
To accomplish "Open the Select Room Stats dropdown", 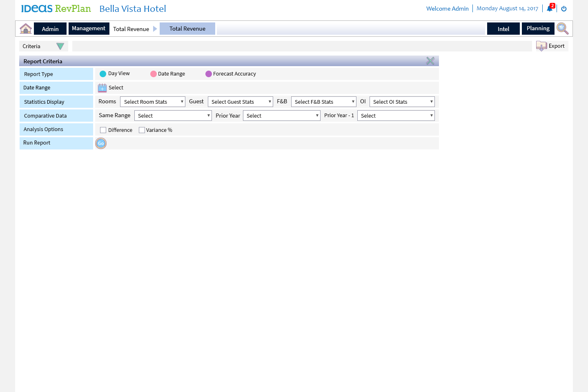I will (153, 102).
